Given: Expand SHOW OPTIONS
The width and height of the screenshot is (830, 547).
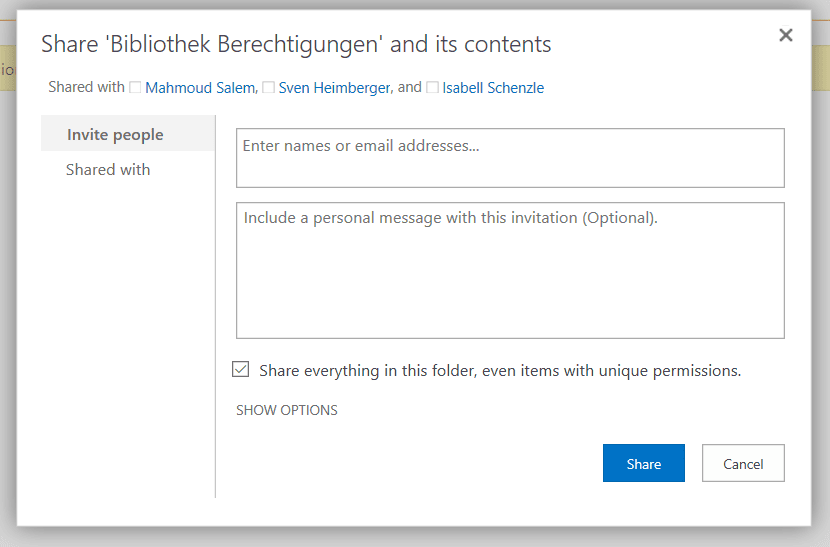Looking at the screenshot, I should pyautogui.click(x=286, y=410).
